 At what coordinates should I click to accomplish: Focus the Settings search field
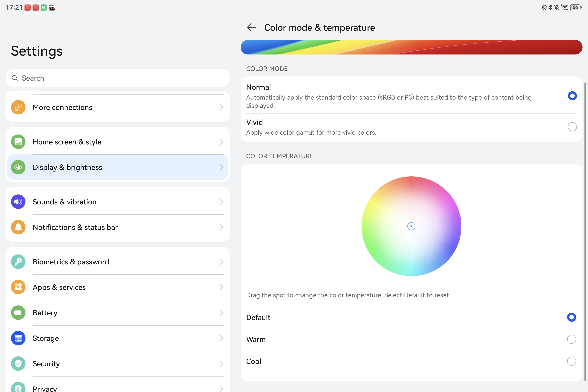117,78
